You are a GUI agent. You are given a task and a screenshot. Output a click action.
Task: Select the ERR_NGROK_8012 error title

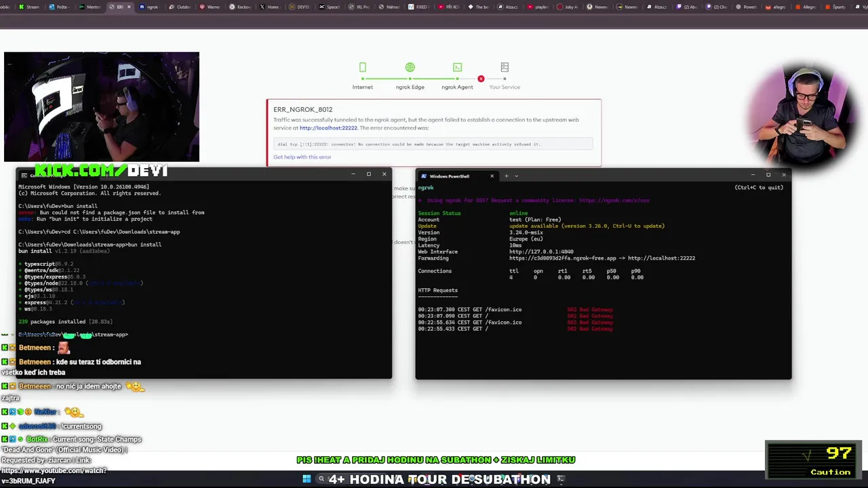[302, 109]
